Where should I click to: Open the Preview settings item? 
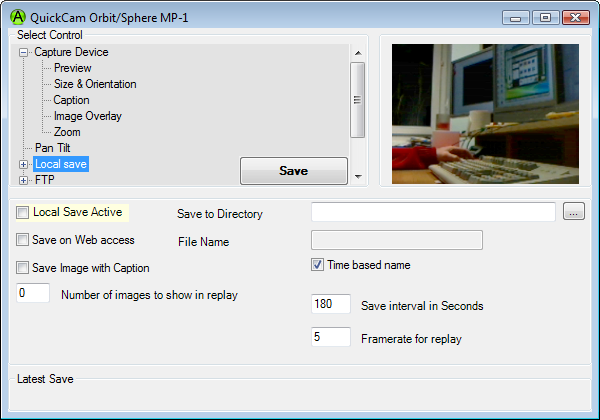pos(73,68)
